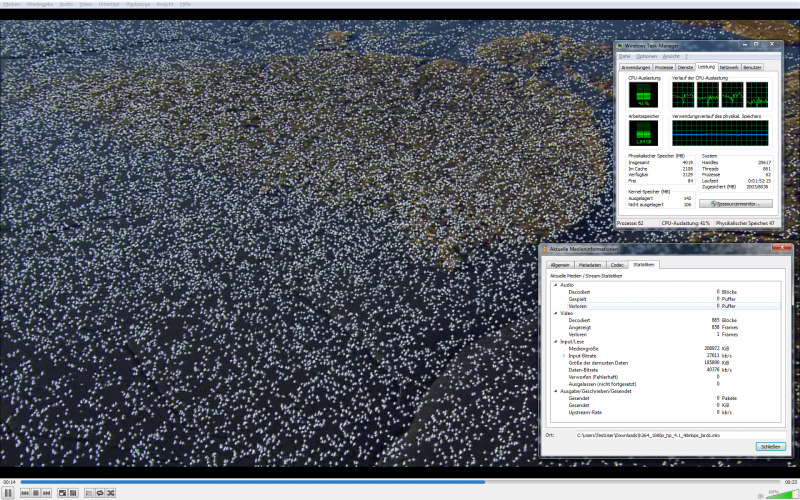The width and height of the screenshot is (800, 500).
Task: Select the Statistiken tab
Action: [643, 264]
